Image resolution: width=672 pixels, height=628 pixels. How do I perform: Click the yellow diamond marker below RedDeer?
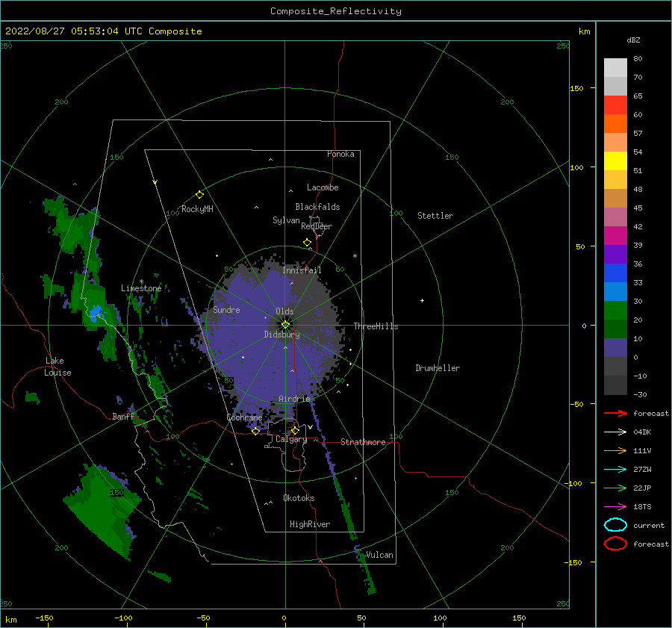pos(308,242)
